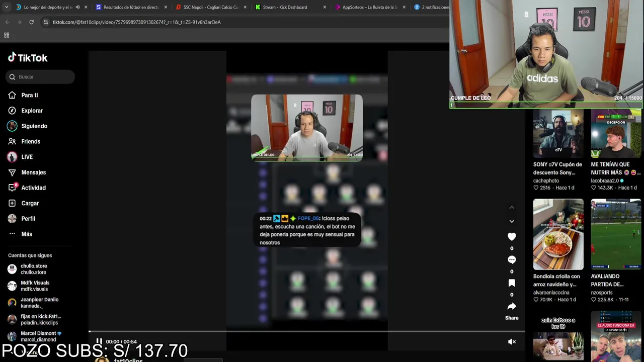Screen dimensions: 644x362
Task: Click the Cargar plus-square icon
Action: click(12, 203)
